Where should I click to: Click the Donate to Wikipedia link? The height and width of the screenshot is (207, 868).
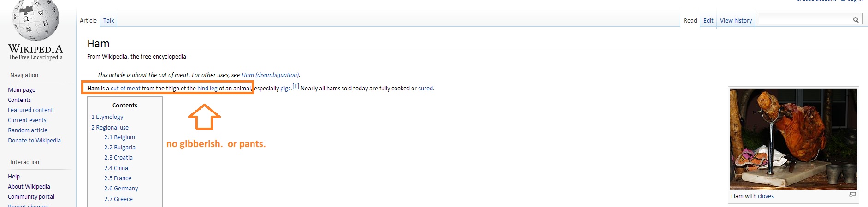[34, 141]
